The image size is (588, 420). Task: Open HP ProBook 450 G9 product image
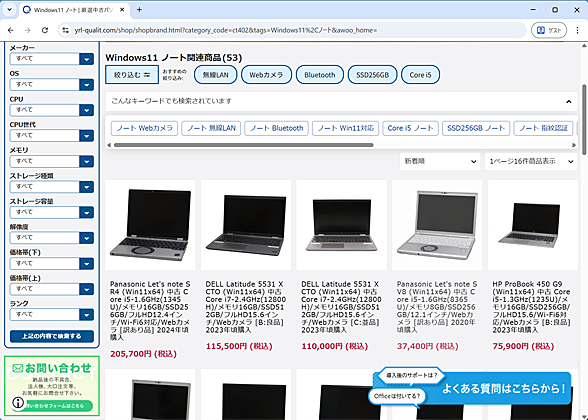point(533,225)
